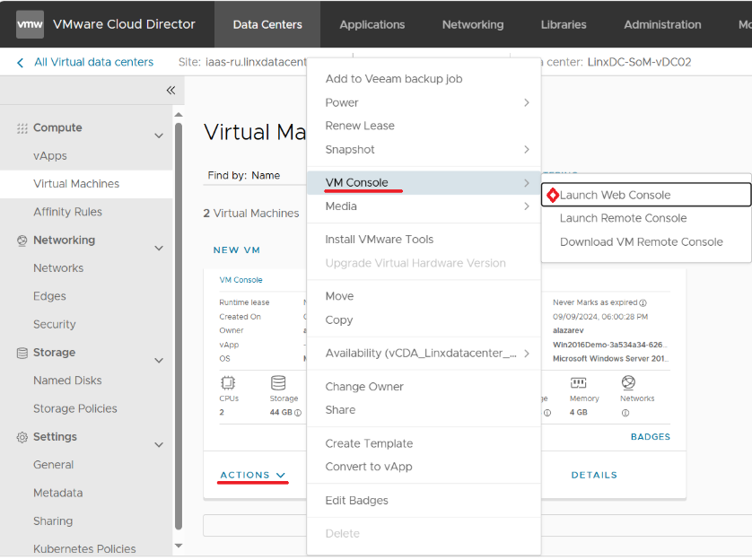Open the Libraries tab
Viewport: 752px width, 560px height.
[x=564, y=24]
